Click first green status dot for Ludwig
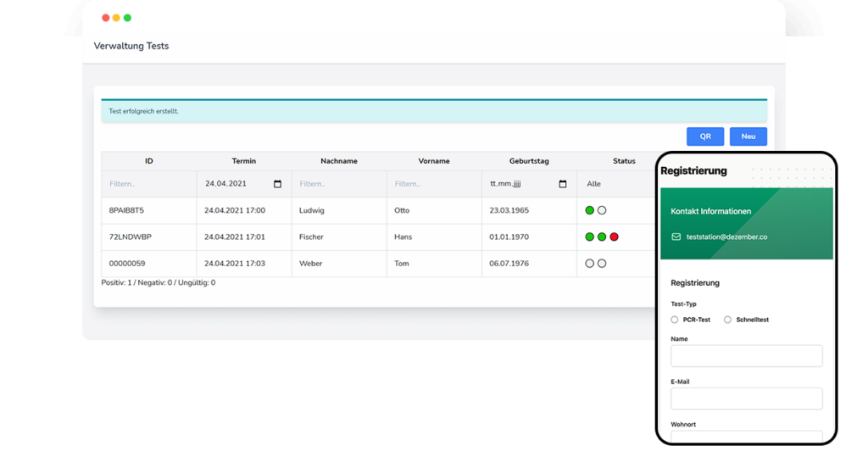The height and width of the screenshot is (468, 868). 590,210
